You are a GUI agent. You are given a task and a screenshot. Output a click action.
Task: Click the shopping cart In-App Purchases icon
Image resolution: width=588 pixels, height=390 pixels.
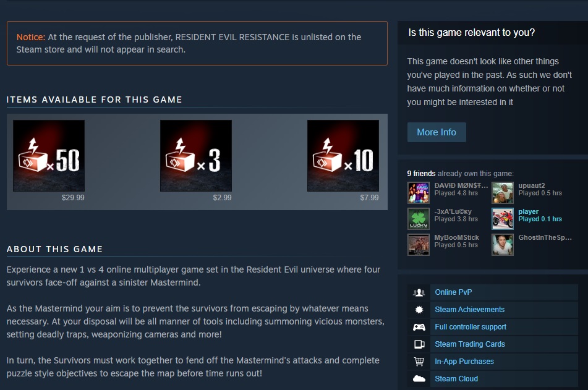419,362
